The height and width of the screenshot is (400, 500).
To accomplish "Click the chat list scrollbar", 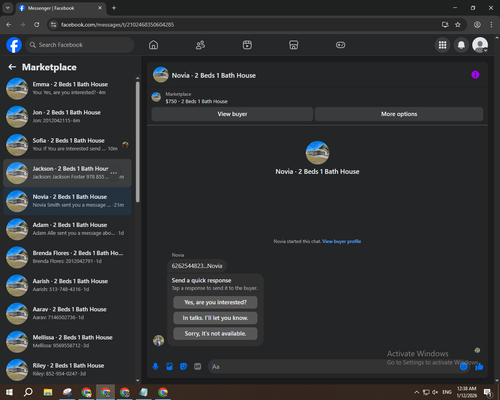I will pyautogui.click(x=138, y=142).
